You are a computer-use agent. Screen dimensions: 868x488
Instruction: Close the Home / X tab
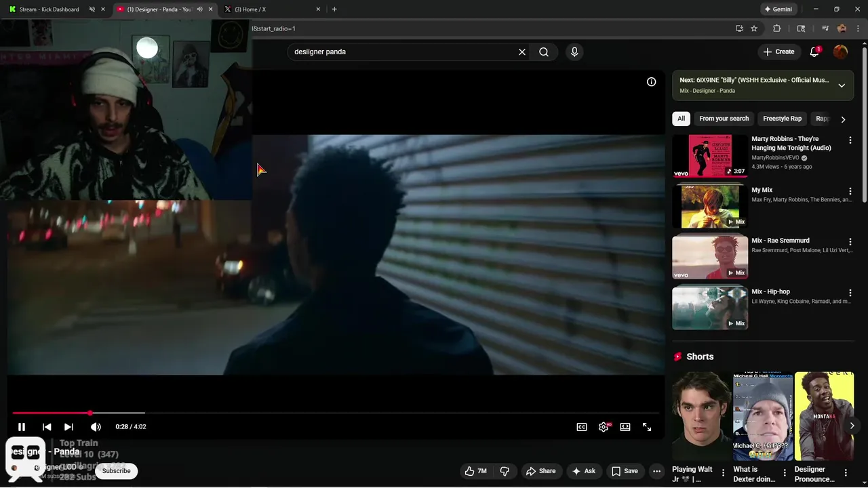coord(318,9)
